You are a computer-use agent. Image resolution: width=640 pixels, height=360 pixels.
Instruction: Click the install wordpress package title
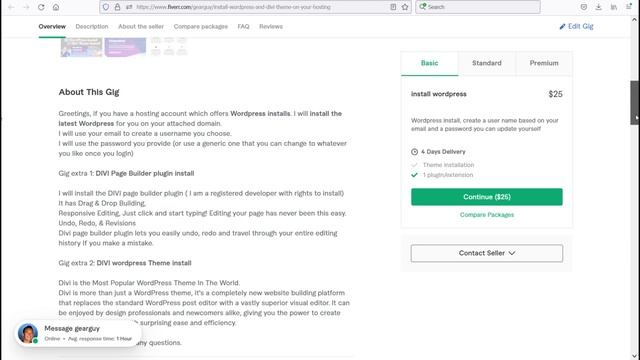(x=438, y=94)
